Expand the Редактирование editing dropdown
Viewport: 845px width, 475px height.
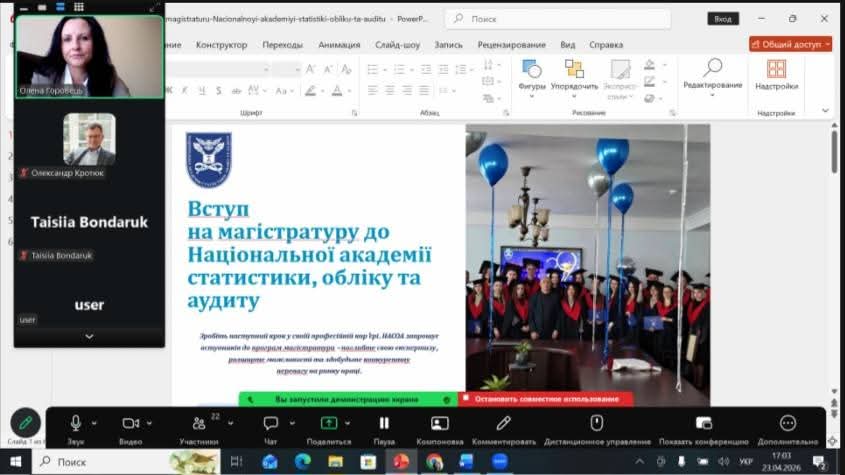click(x=712, y=74)
